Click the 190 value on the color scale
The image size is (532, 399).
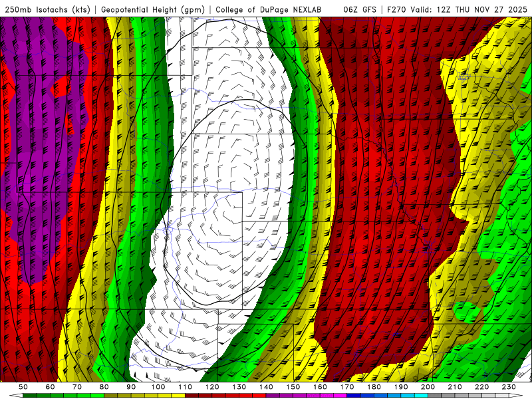[x=401, y=387]
